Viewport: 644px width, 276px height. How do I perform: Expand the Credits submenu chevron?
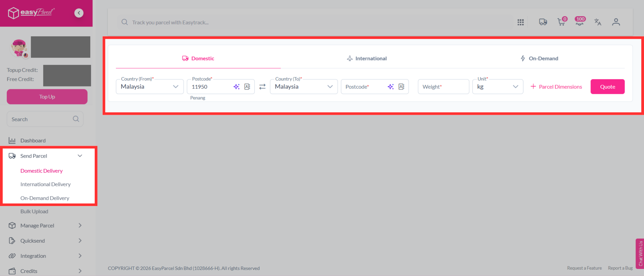point(80,271)
